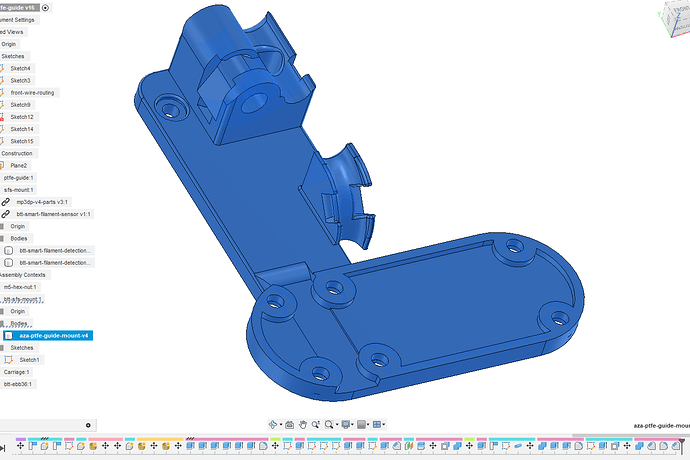Select the front-wire-routing sketch
This screenshot has height=460, width=690.
coord(33,93)
